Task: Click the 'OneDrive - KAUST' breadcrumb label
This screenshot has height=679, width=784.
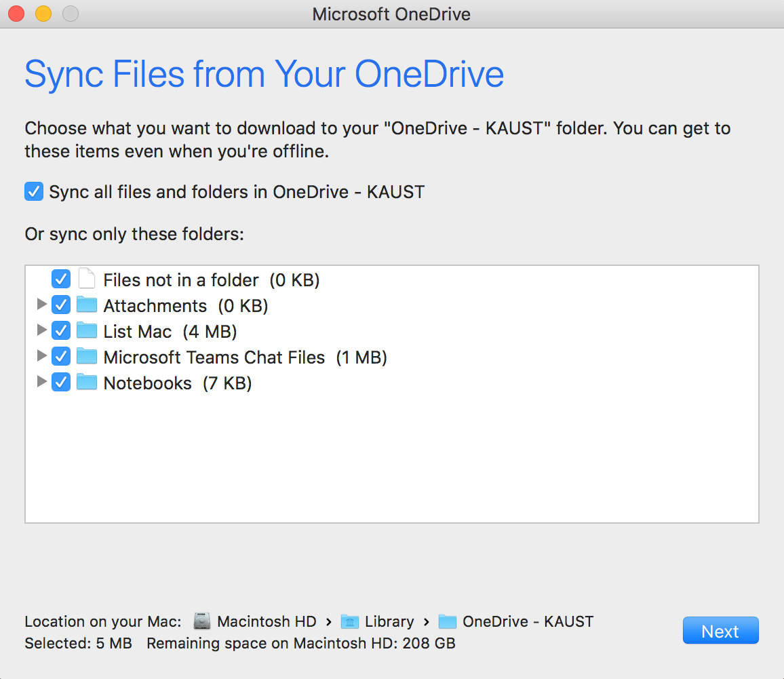Action: point(528,621)
